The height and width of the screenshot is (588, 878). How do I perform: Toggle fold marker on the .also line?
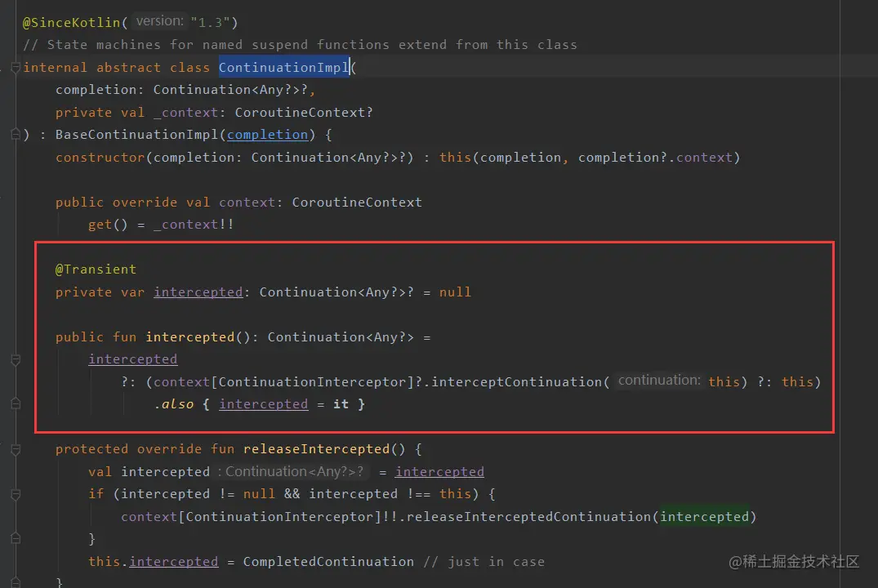[x=16, y=404]
